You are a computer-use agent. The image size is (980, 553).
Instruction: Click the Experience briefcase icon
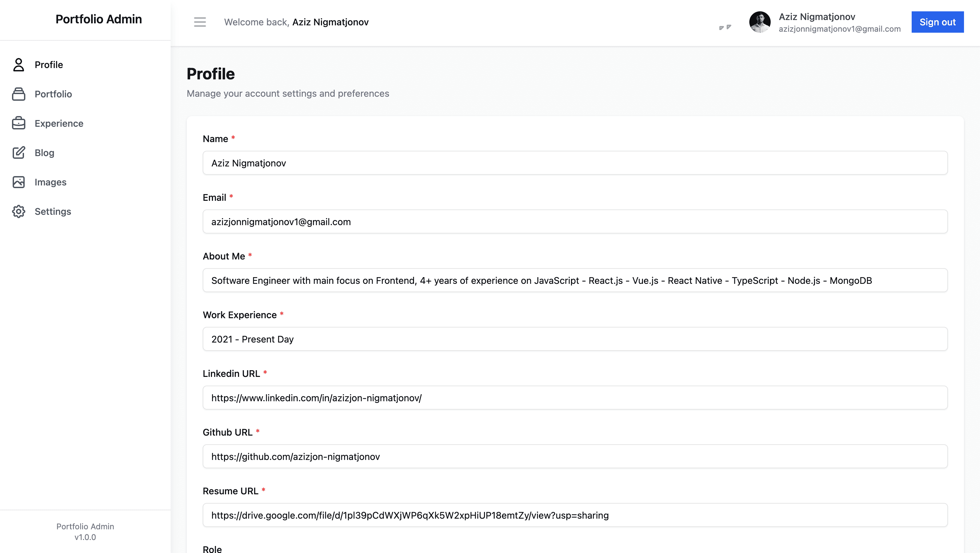tap(18, 123)
